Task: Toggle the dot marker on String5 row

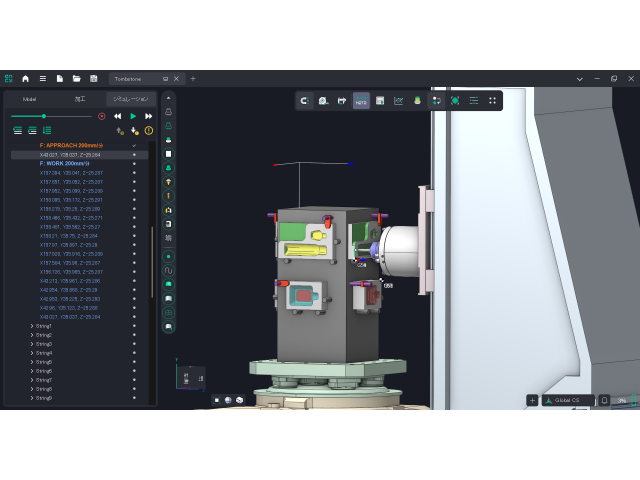Action: [x=134, y=362]
